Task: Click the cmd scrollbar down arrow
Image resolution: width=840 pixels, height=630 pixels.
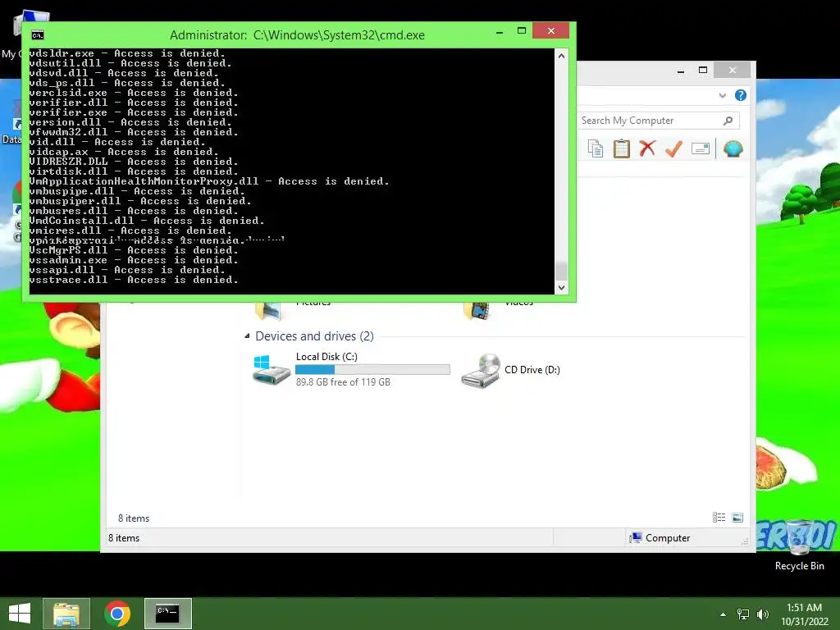Action: click(561, 288)
